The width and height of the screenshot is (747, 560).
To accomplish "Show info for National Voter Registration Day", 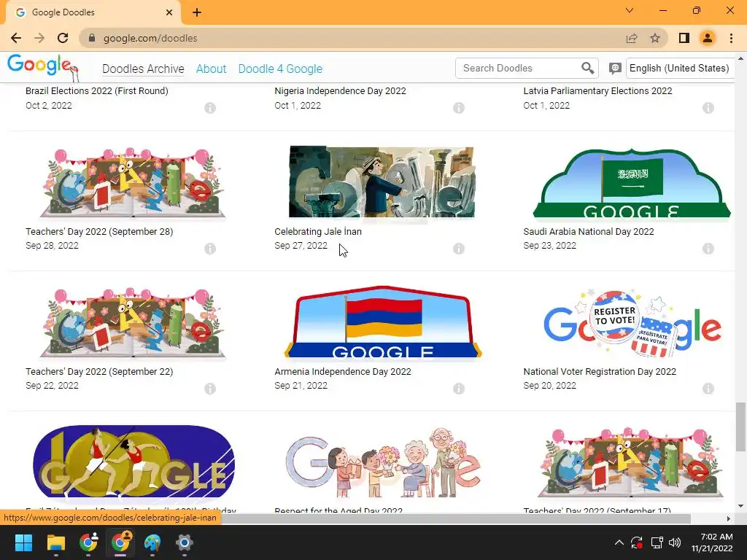I will (x=708, y=389).
